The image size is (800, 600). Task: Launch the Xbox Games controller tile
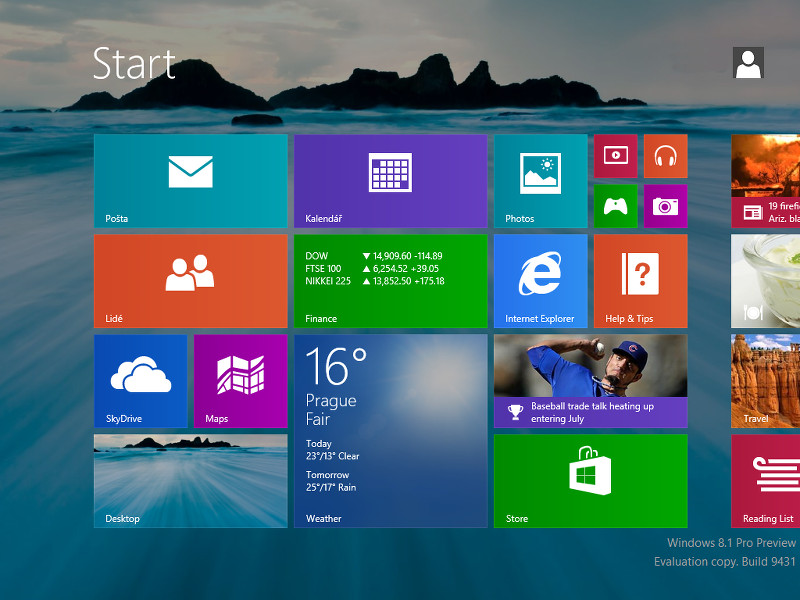pos(616,206)
